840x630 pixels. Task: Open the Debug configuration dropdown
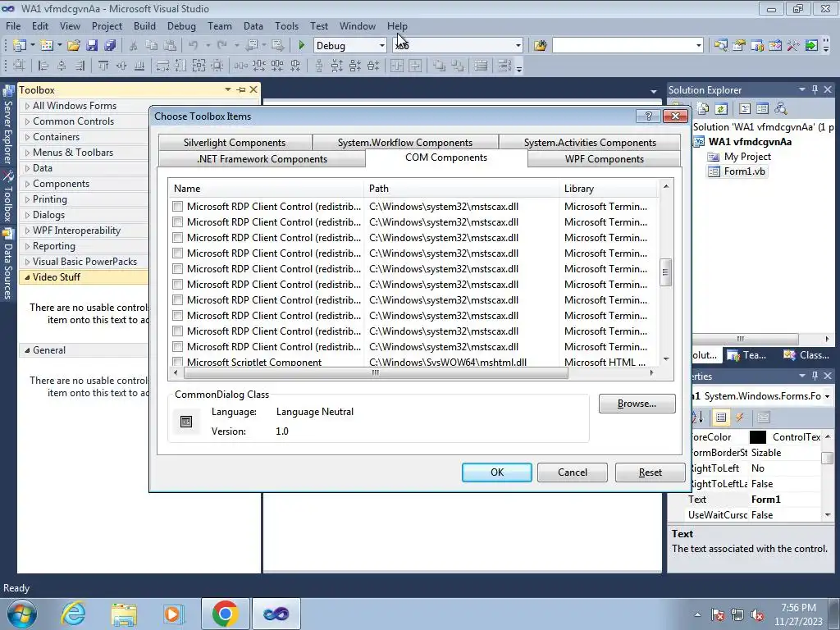click(x=381, y=46)
